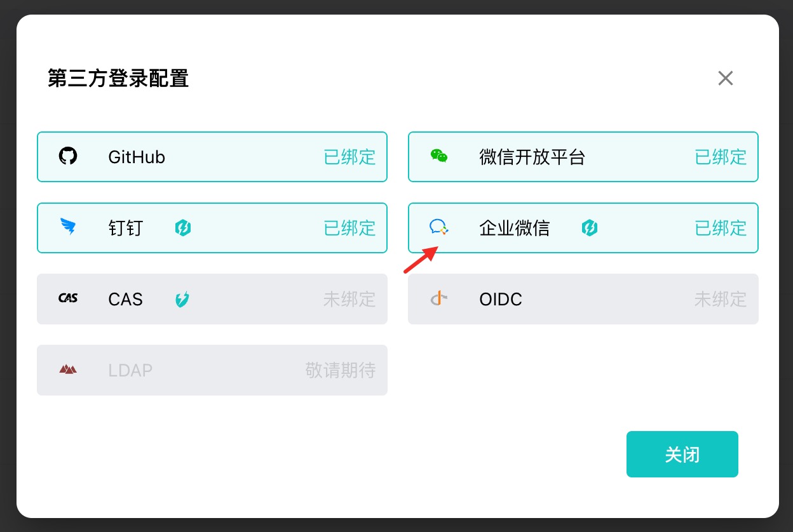The width and height of the screenshot is (793, 532).
Task: Click the GitHub octocat icon
Action: point(68,156)
